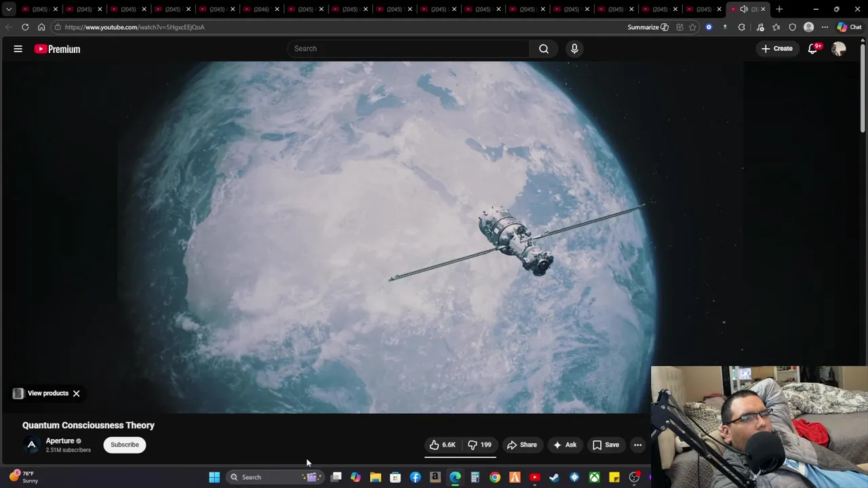Open Calculator from the taskbar
Viewport: 868px width, 488px height.
pyautogui.click(x=475, y=477)
